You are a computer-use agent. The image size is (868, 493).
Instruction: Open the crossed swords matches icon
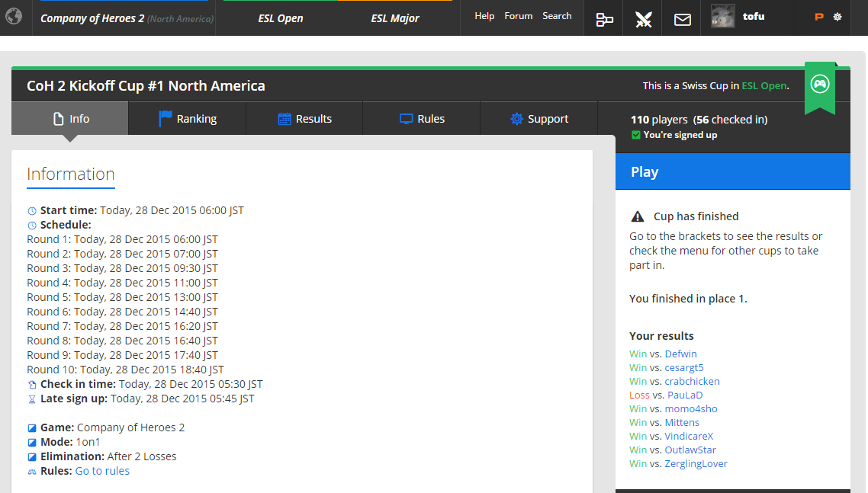643,20
